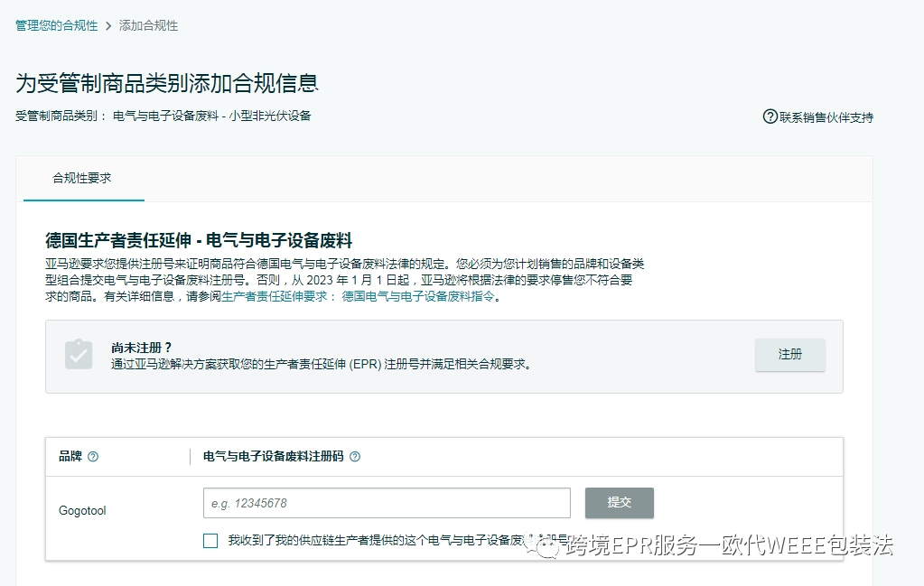The image size is (924, 586).
Task: Click the Gogotool brand name
Action: pyautogui.click(x=82, y=510)
